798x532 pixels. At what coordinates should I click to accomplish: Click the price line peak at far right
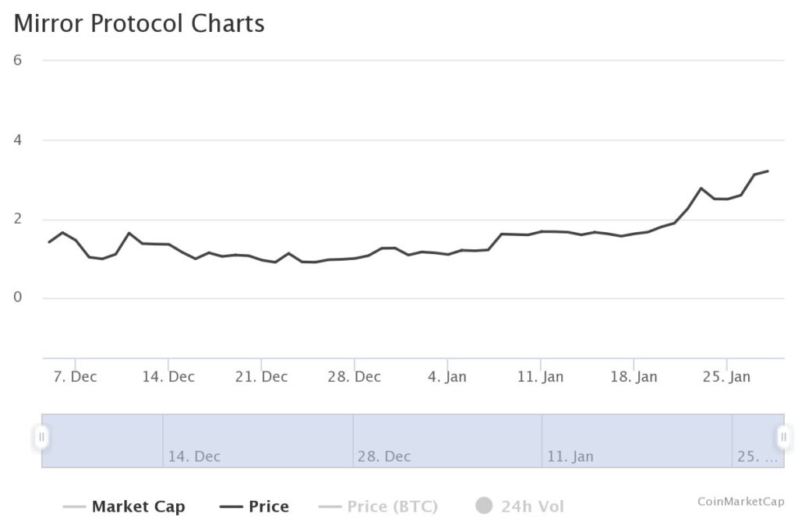click(768, 171)
